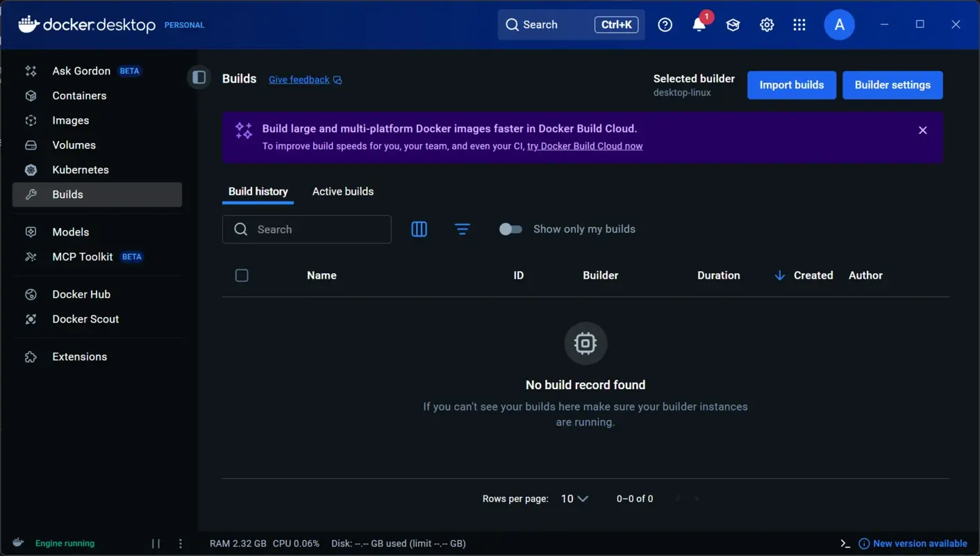Select Images in the sidebar
The height and width of the screenshot is (556, 980).
pyautogui.click(x=70, y=120)
